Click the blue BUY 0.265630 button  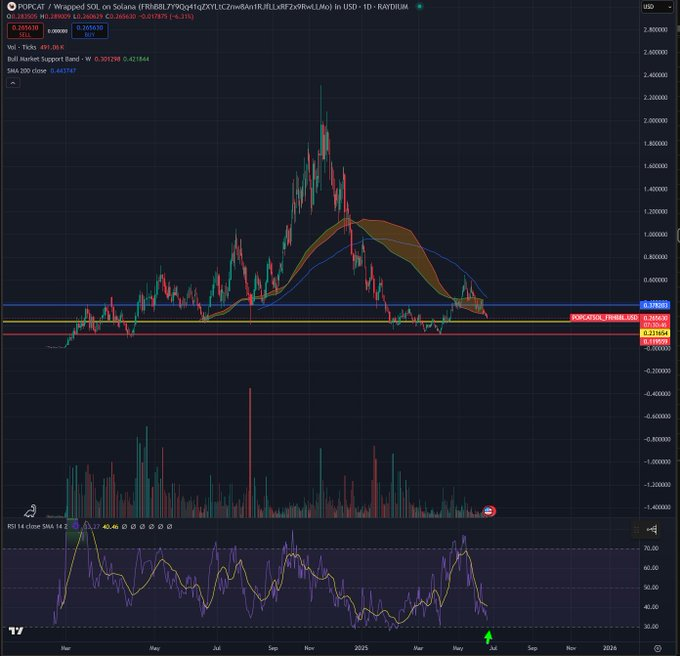89,31
